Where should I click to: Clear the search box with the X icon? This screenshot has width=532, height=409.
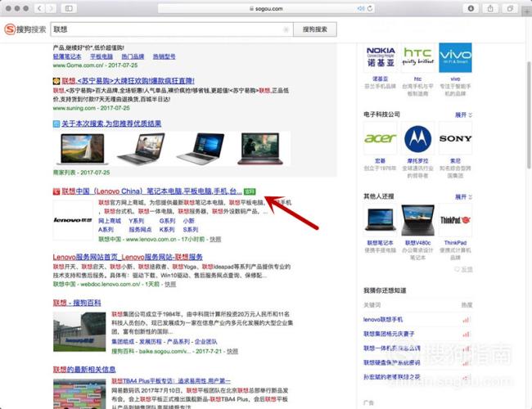286,29
